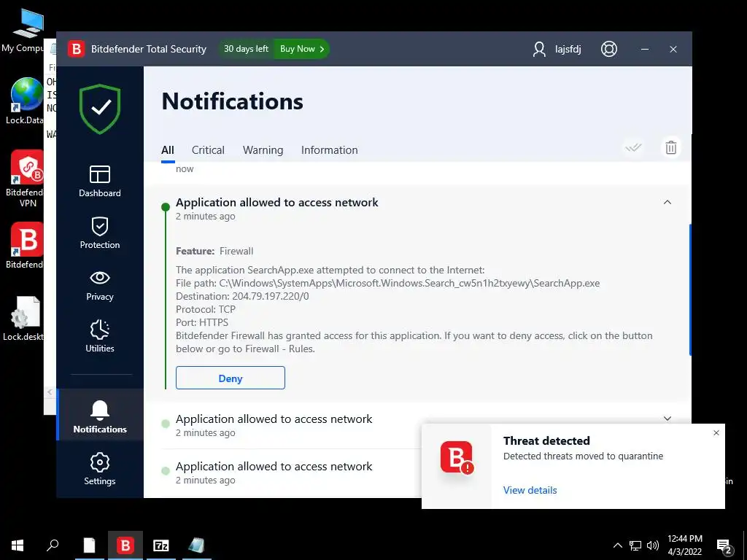
Task: Click the 30 days left label
Action: point(246,49)
